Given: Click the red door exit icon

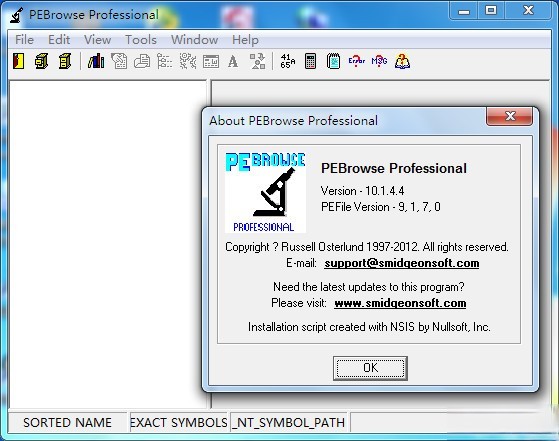Looking at the screenshot, I should [x=19, y=61].
